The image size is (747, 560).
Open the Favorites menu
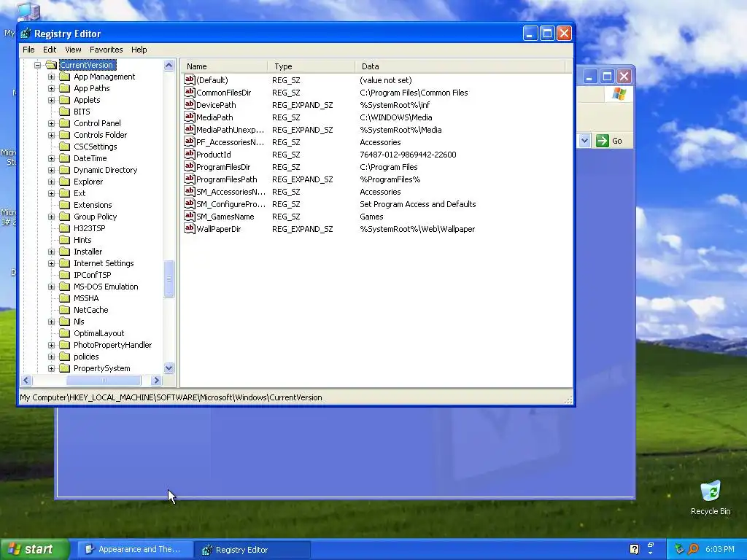point(107,50)
